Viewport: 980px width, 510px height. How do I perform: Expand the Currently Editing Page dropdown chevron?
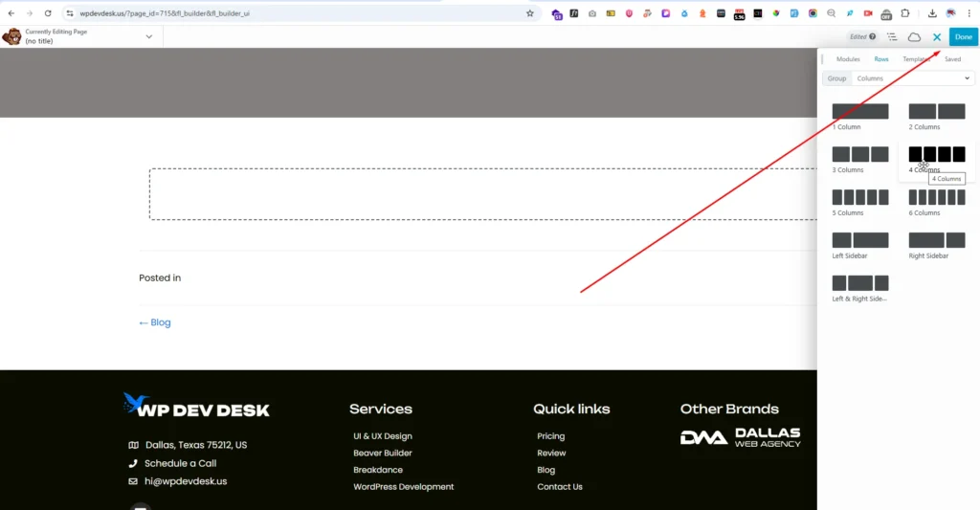149,36
